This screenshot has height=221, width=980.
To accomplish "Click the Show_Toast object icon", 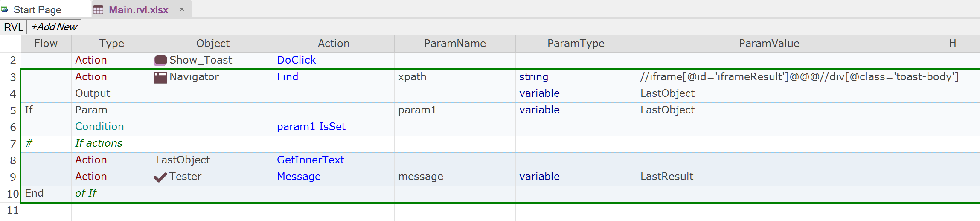I will point(160,61).
